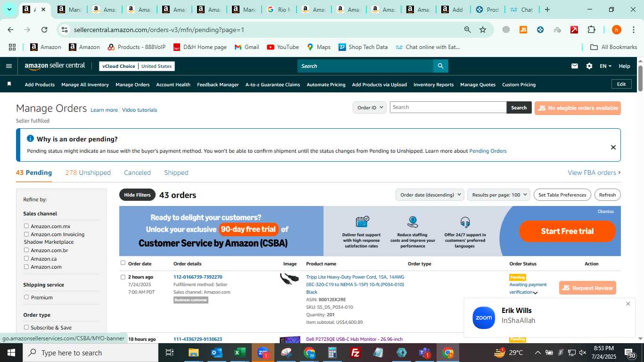Click the zoom magnifier in address bar
Viewport: 644px width, 362px height.
(467, 30)
